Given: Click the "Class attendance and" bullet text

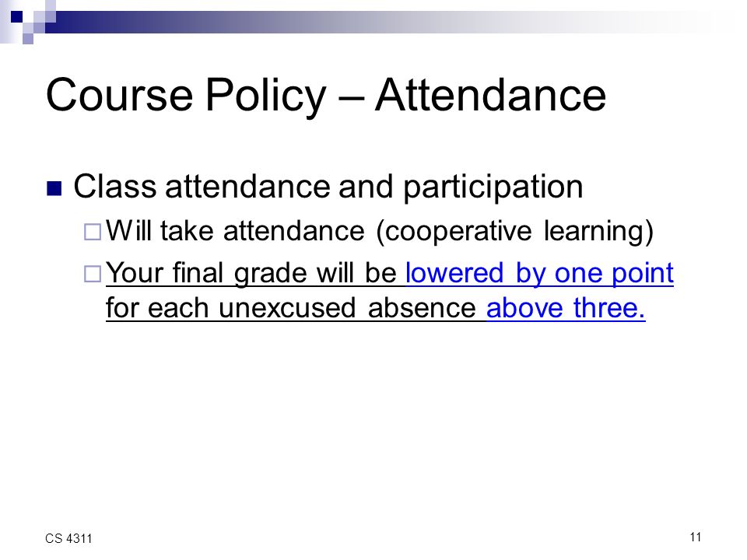Looking at the screenshot, I should [x=233, y=186].
